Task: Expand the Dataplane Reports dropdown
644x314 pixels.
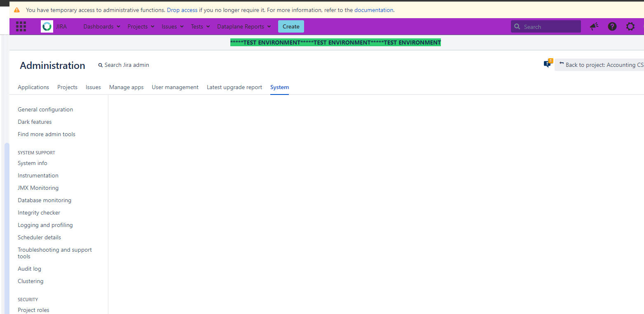Action: tap(244, 26)
